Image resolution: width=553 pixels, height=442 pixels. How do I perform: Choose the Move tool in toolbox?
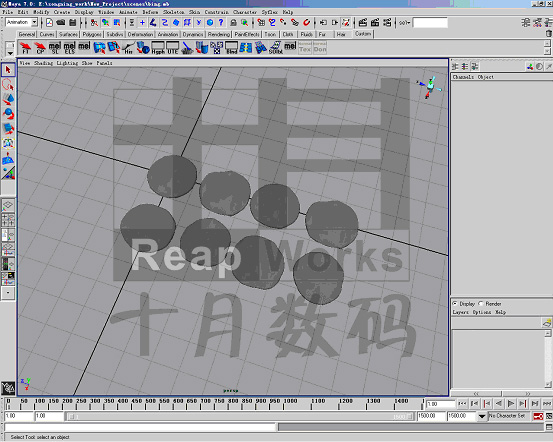click(x=8, y=99)
